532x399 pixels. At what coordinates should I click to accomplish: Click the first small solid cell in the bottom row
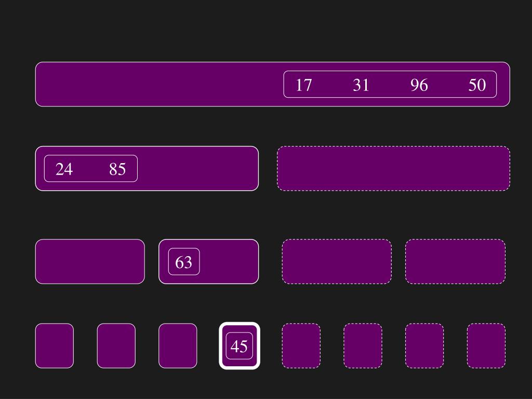[x=55, y=345]
